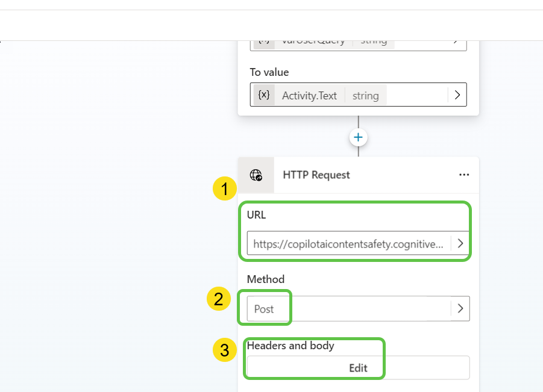
Task: Click the ellipsis on the HTTP Request node
Action: 464,175
